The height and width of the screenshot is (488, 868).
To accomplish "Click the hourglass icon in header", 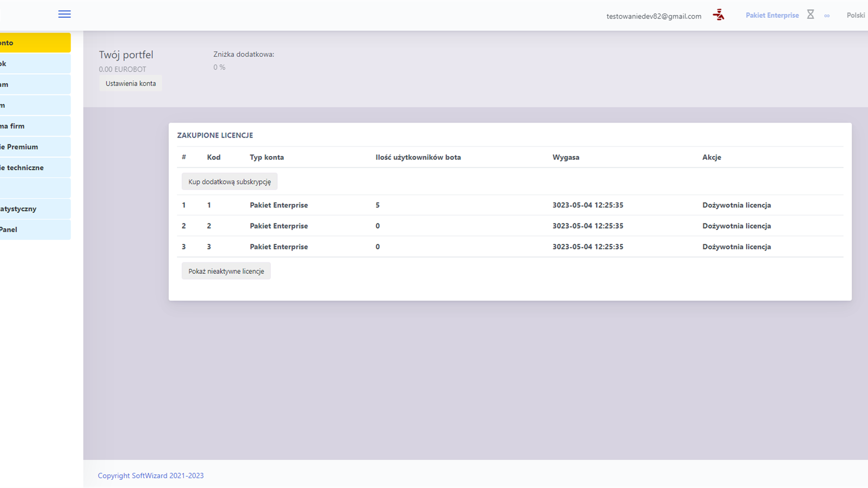I will pyautogui.click(x=810, y=15).
